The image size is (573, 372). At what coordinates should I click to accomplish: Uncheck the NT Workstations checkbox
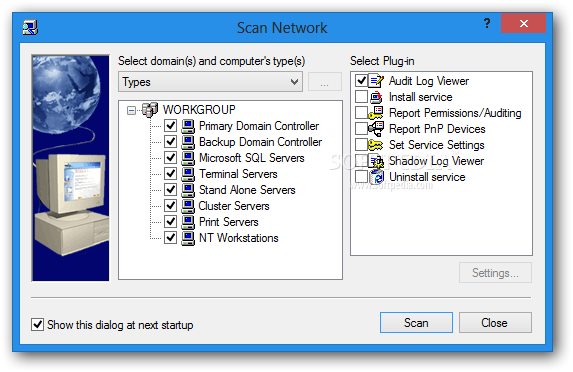pyautogui.click(x=171, y=238)
